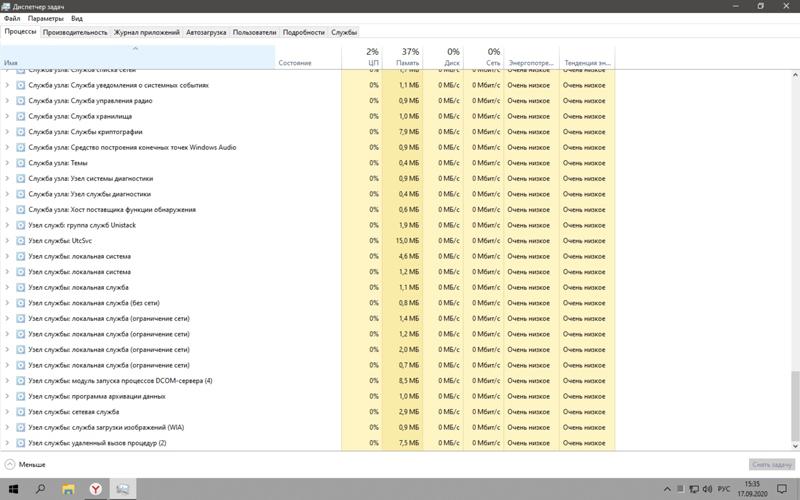The height and width of the screenshot is (500, 800).
Task: Open the Windows Start menu
Action: (14, 489)
